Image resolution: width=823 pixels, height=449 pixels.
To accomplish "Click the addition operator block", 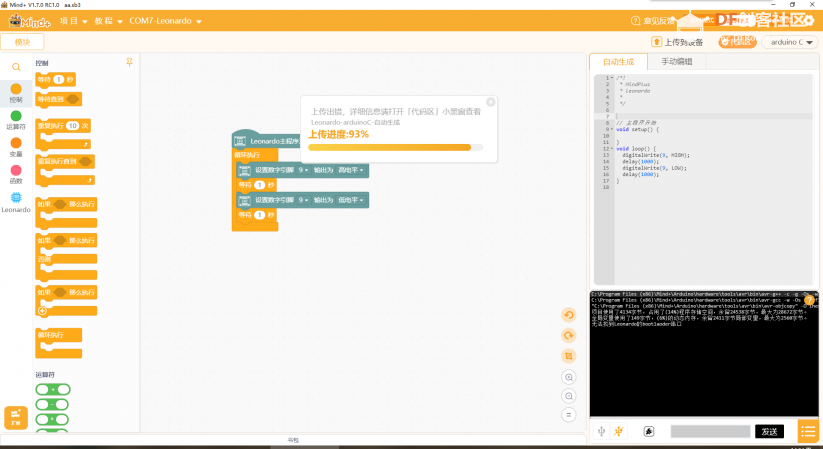I will [x=52, y=389].
